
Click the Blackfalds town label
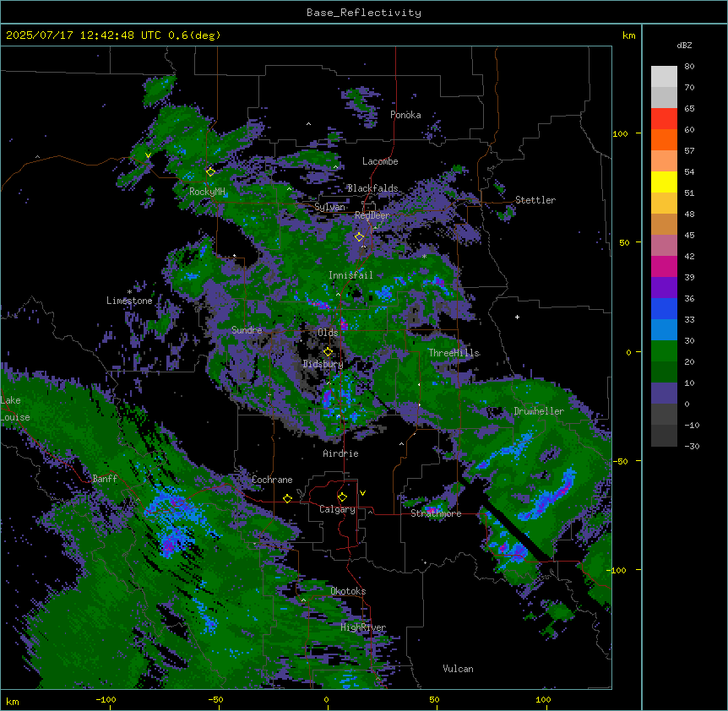click(x=372, y=188)
